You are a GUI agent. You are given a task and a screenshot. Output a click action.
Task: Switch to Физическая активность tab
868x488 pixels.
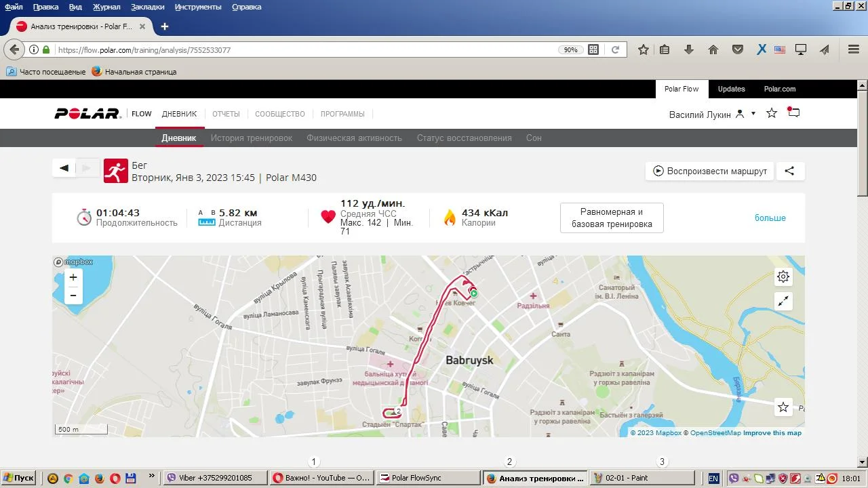click(x=354, y=138)
